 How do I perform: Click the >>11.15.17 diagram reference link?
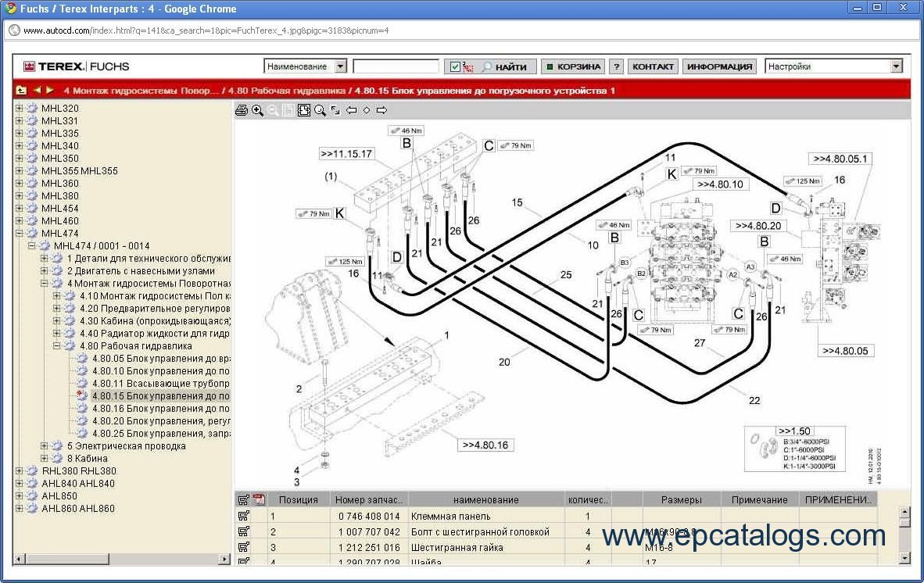point(346,154)
